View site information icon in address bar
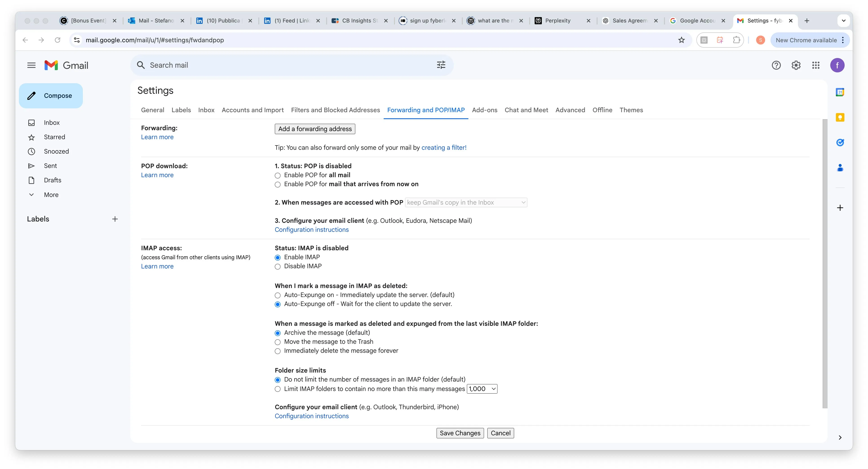This screenshot has width=868, height=469. coord(77,40)
